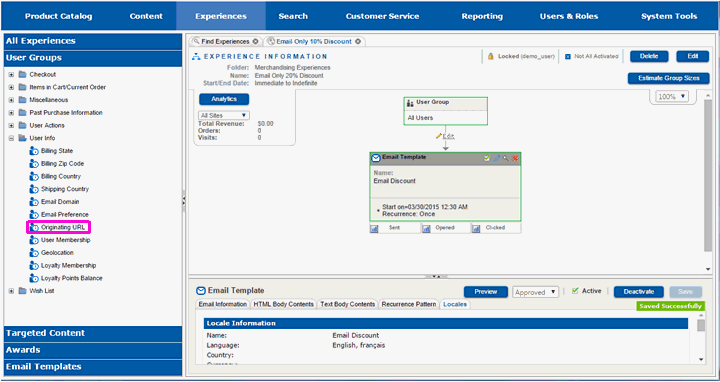The width and height of the screenshot is (720, 382).
Task: Collapse the User Info folder
Action: (11, 138)
